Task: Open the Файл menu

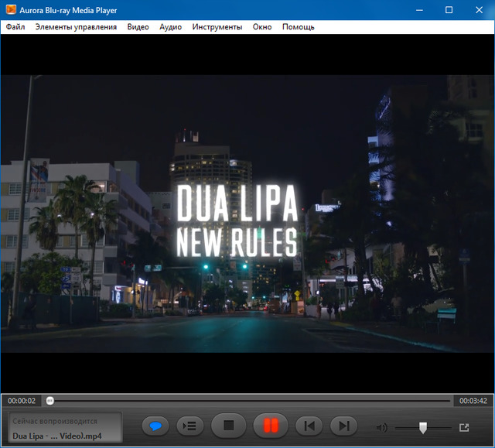Action: pyautogui.click(x=15, y=27)
